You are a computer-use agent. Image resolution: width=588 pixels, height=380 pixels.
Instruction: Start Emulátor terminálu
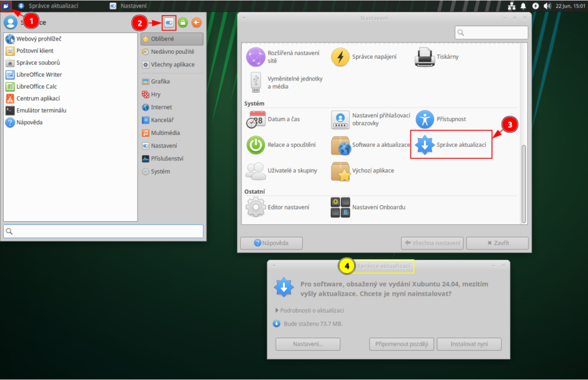point(36,111)
